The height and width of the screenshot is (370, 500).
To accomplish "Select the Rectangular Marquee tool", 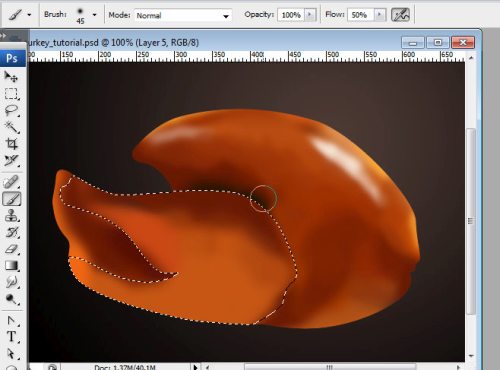I will [11, 94].
